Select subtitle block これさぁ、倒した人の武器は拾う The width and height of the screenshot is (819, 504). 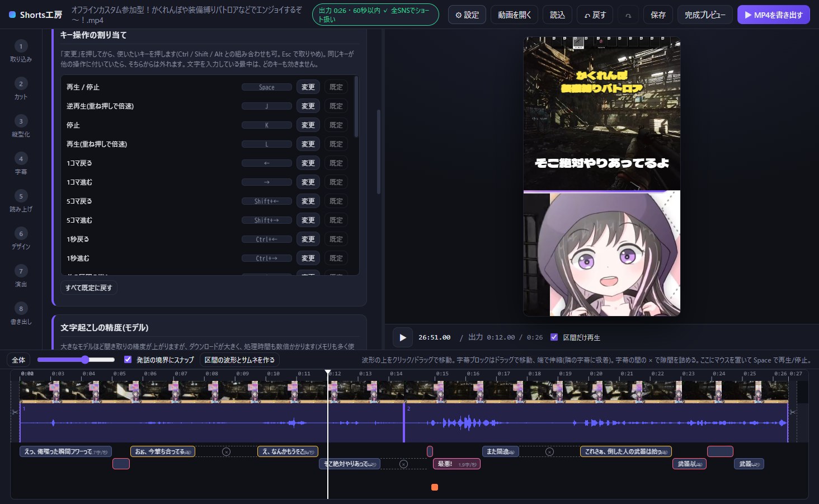[626, 451]
